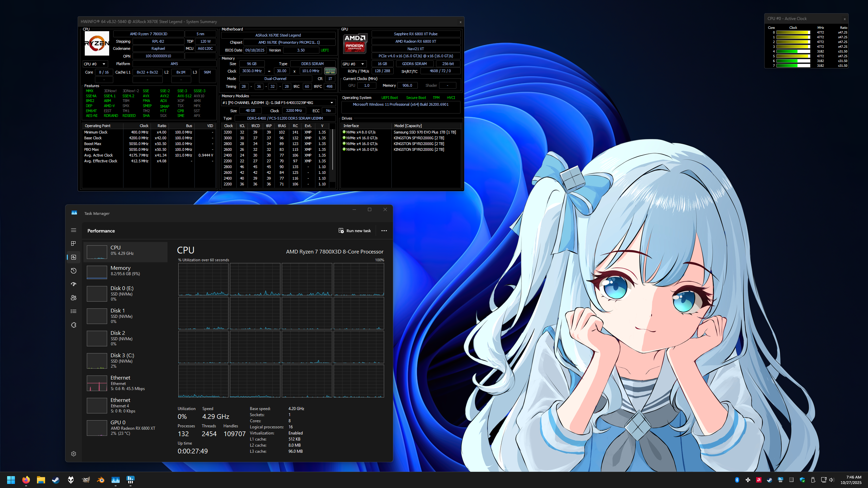Open Firefox from the taskbar
This screenshot has height=488, width=868.
26,480
